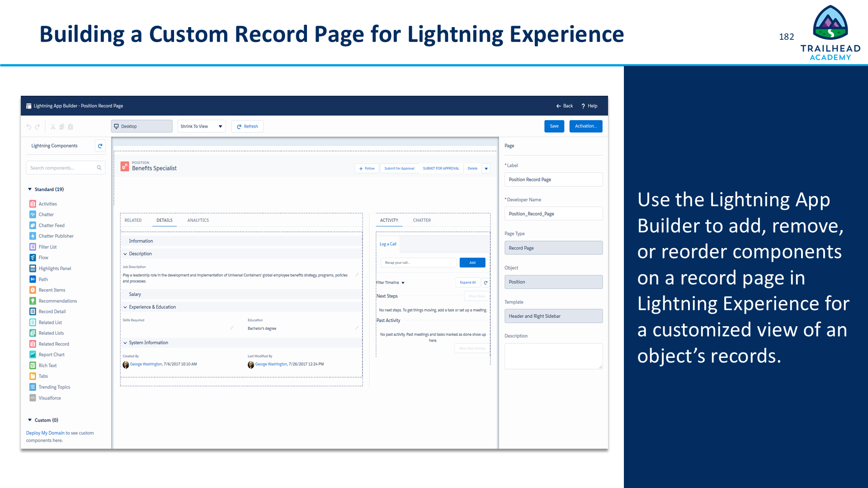Click the Search components field
The height and width of the screenshot is (488, 868).
[66, 168]
